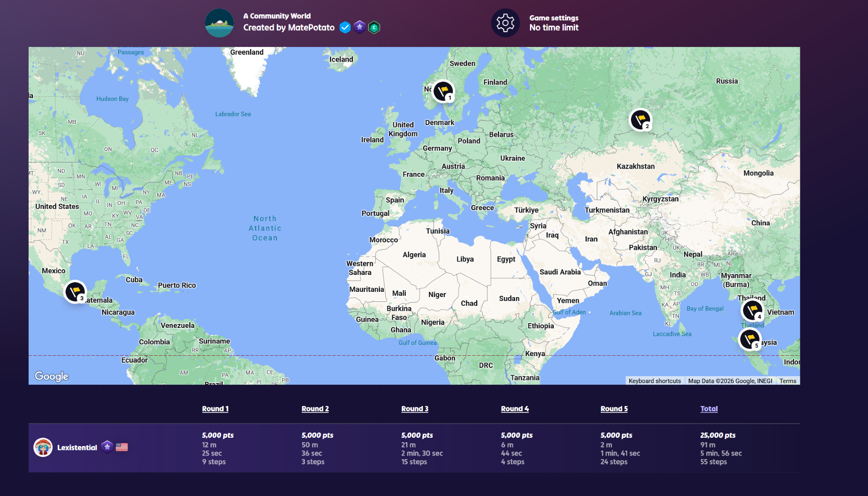Click the purple star badge beside MatePotato

(359, 27)
